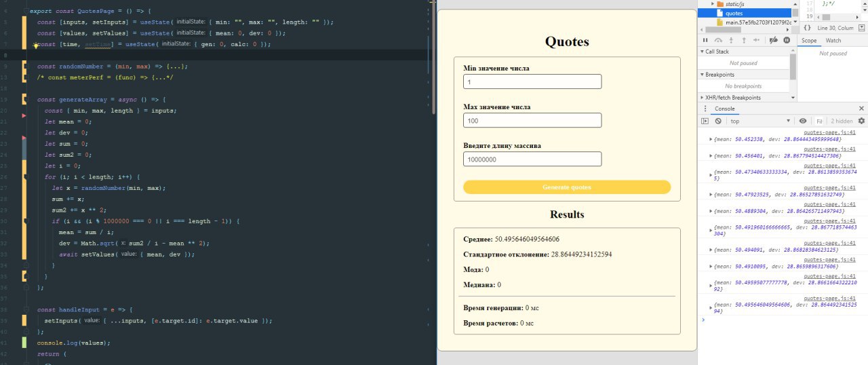Close the Console drawer
This screenshot has width=868, height=365.
click(862, 109)
